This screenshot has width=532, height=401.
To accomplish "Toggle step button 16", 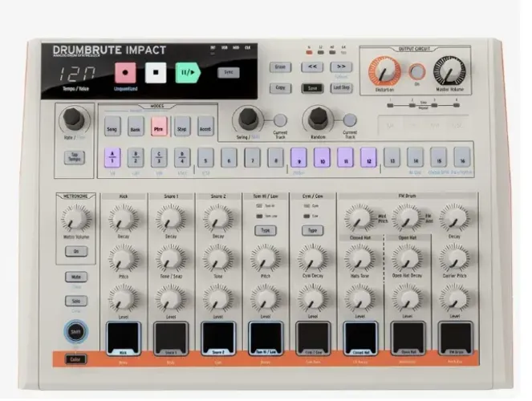I will coord(462,158).
